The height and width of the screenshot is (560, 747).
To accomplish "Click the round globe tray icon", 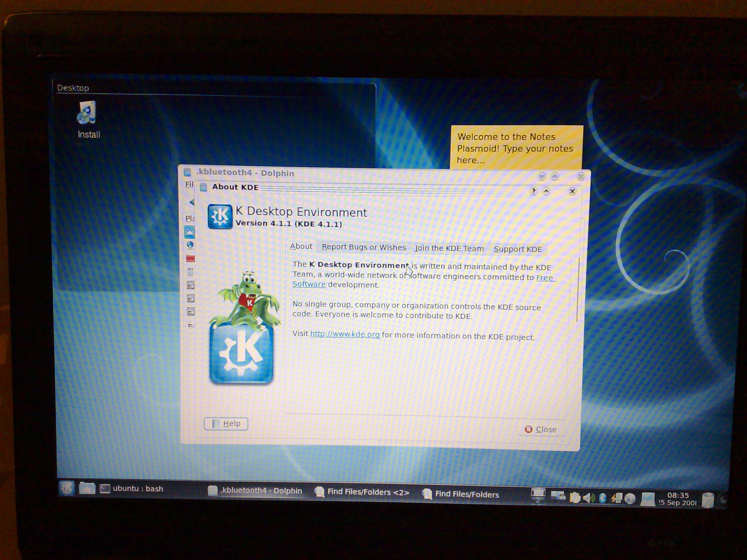I will [630, 499].
